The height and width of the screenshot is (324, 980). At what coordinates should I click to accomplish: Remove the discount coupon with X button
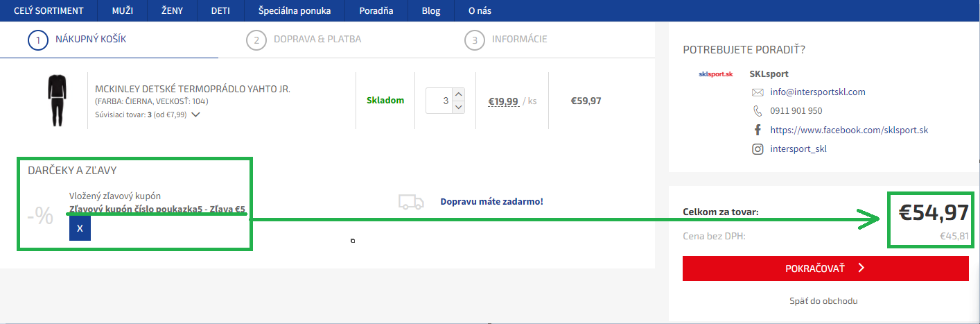click(x=80, y=228)
